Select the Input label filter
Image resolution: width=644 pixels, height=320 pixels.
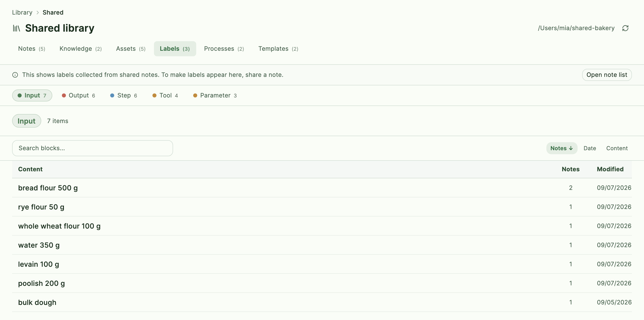[x=32, y=95]
